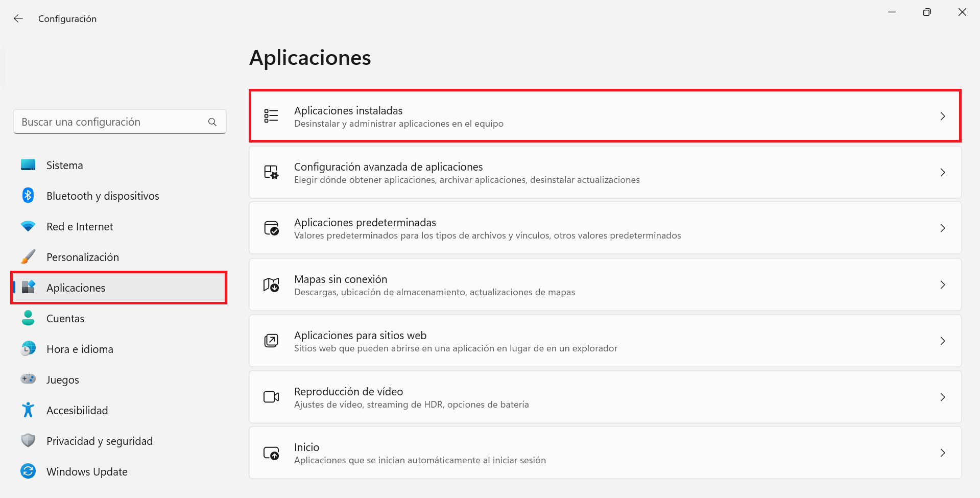Click the Accesibilidad person icon
This screenshot has width=980, height=498.
[28, 410]
